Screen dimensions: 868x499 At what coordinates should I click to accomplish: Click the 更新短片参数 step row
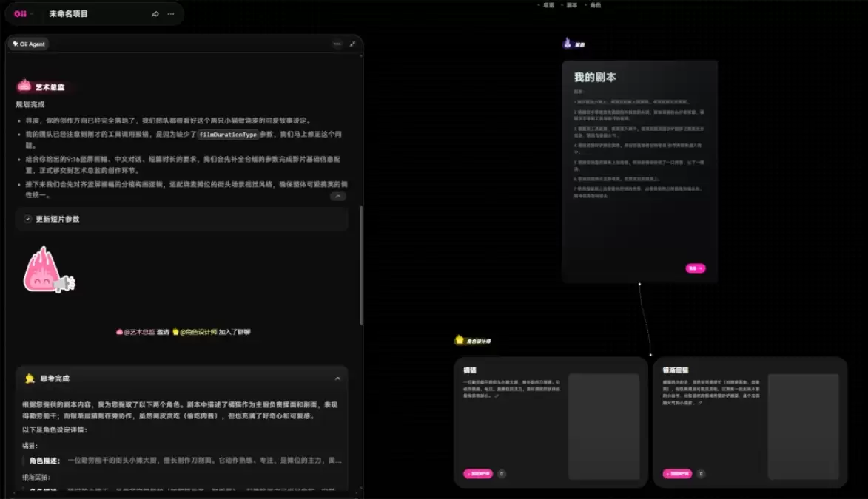(182, 219)
